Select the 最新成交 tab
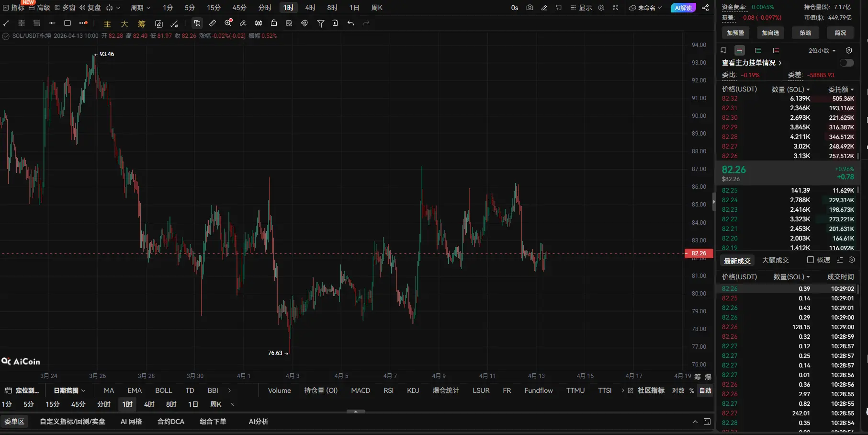 [x=737, y=261]
